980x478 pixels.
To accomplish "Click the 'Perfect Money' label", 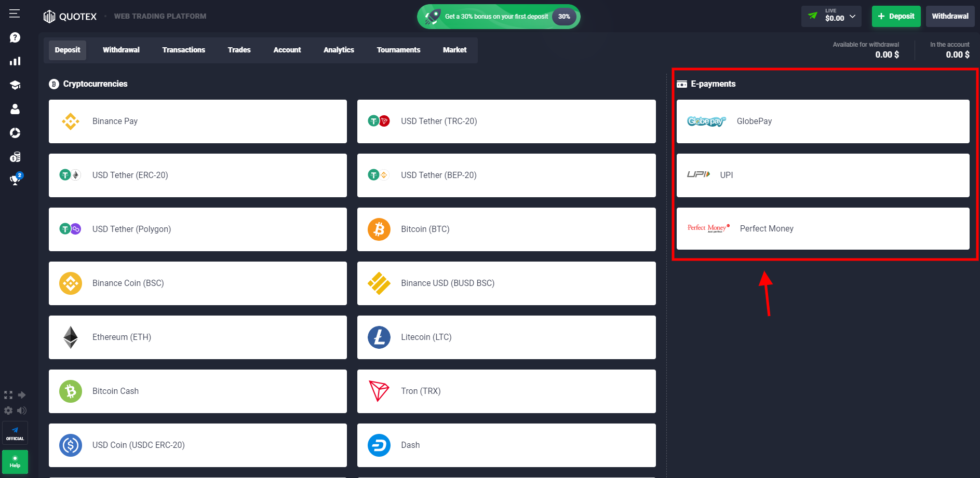I will [x=767, y=228].
